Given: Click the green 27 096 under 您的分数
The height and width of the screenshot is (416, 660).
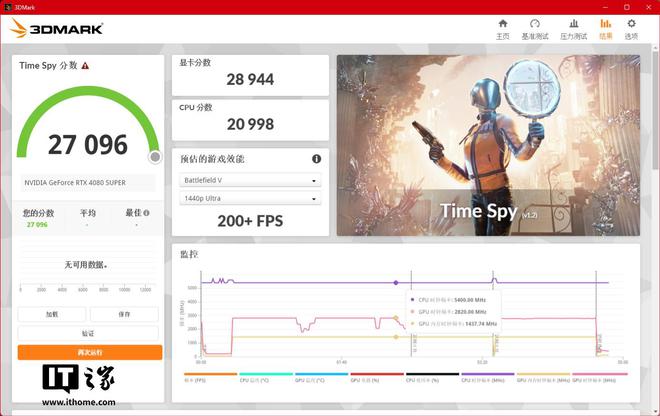Looking at the screenshot, I should pos(37,225).
